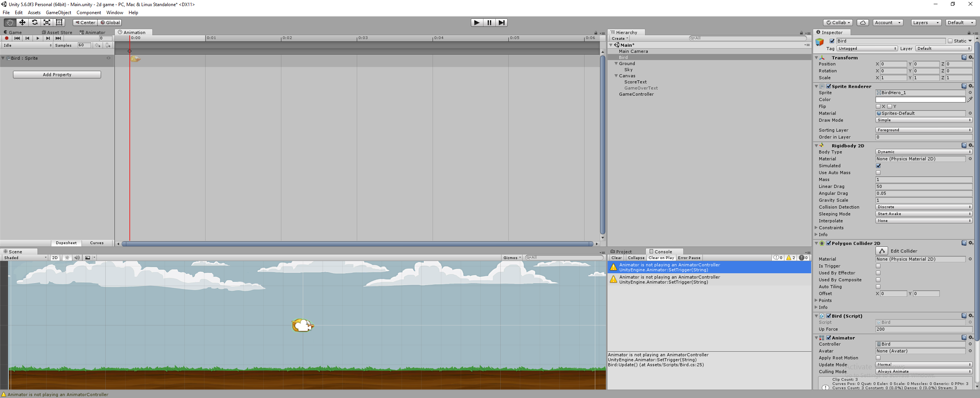The width and height of the screenshot is (980, 398).
Task: Expand the Constraints section
Action: click(x=816, y=228)
